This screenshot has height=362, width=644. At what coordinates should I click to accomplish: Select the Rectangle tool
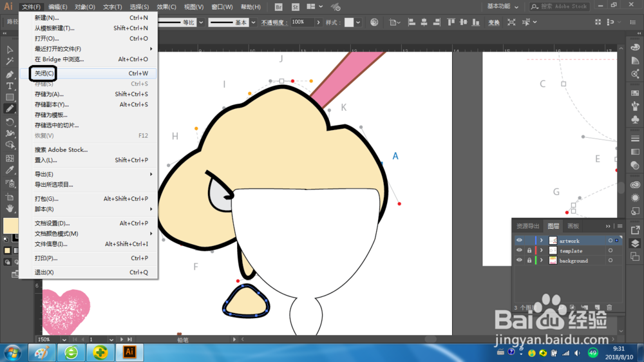[10, 97]
